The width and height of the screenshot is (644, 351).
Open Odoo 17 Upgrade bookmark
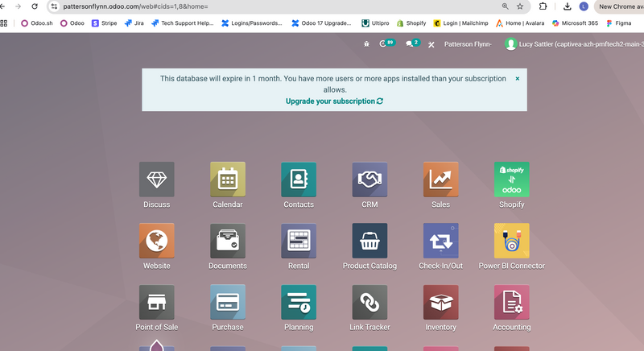tap(322, 23)
